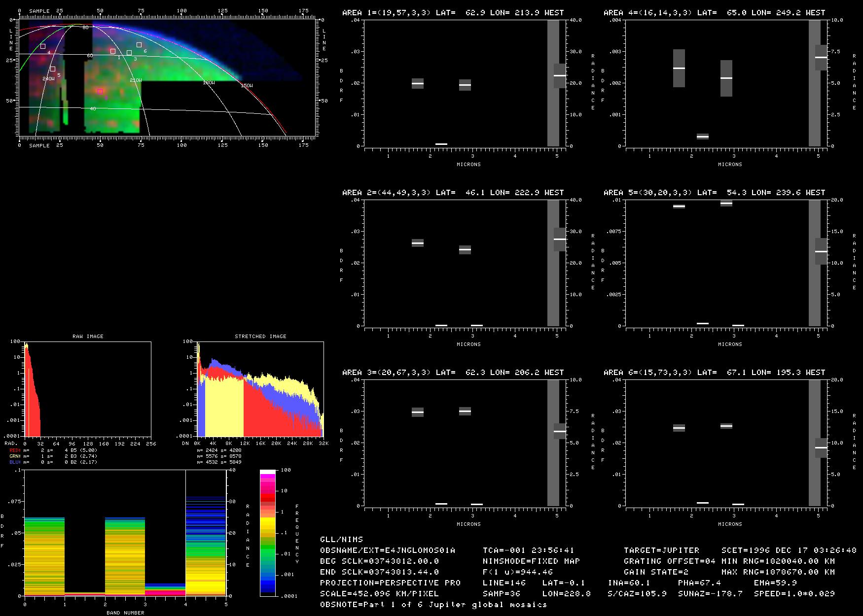Click the white color at top of frequency scale
Viewport: 863px width, 616px height.
click(268, 472)
